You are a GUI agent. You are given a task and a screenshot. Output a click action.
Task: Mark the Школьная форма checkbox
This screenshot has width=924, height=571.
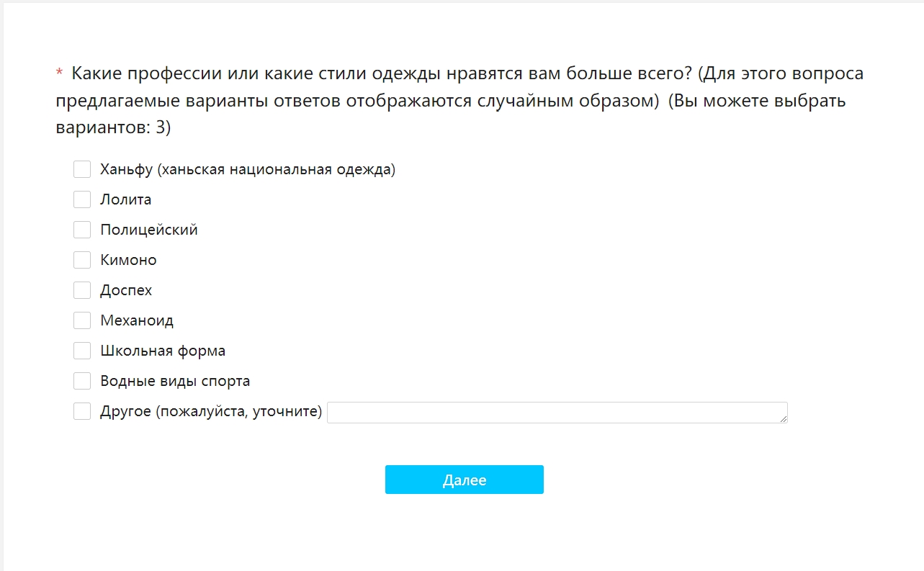pyautogui.click(x=82, y=351)
